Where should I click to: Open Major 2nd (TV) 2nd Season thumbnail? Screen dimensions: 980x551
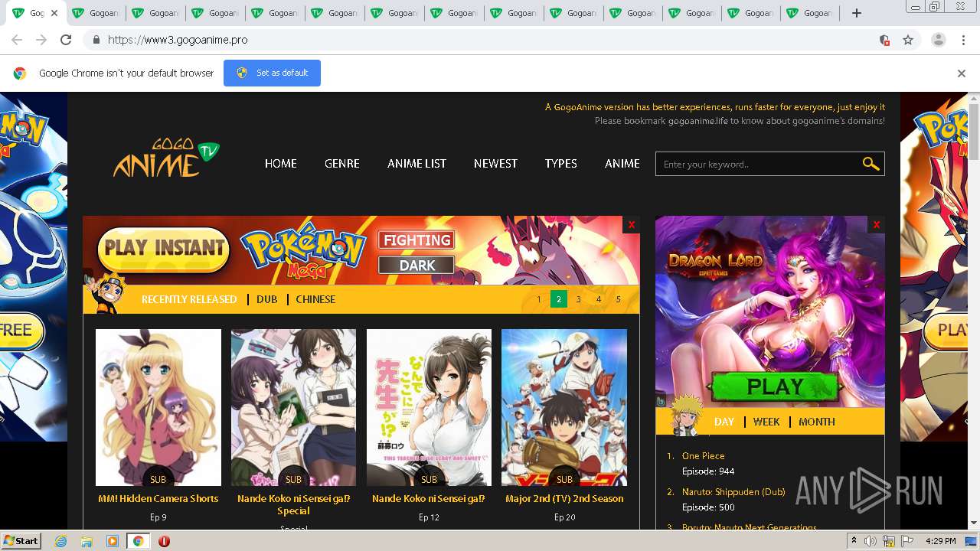(x=564, y=407)
